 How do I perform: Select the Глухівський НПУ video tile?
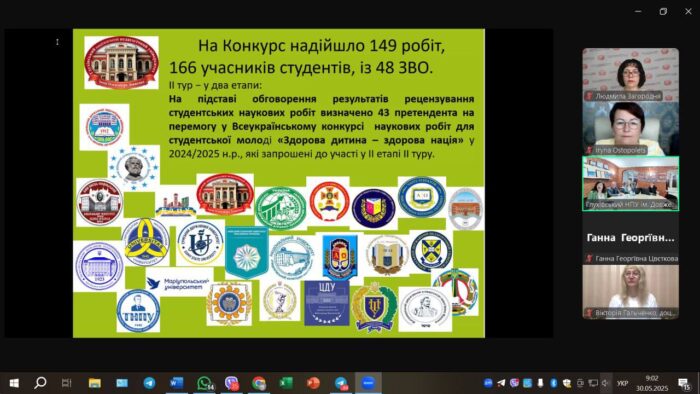(630, 183)
